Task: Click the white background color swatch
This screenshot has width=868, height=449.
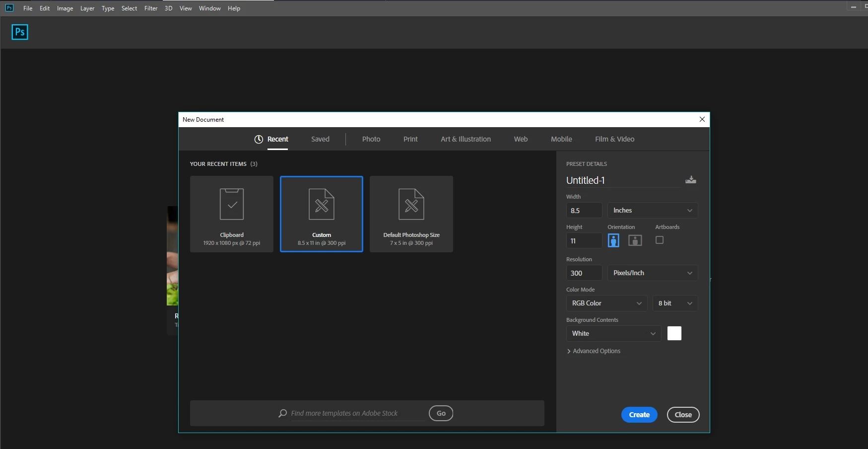Action: 674,333
